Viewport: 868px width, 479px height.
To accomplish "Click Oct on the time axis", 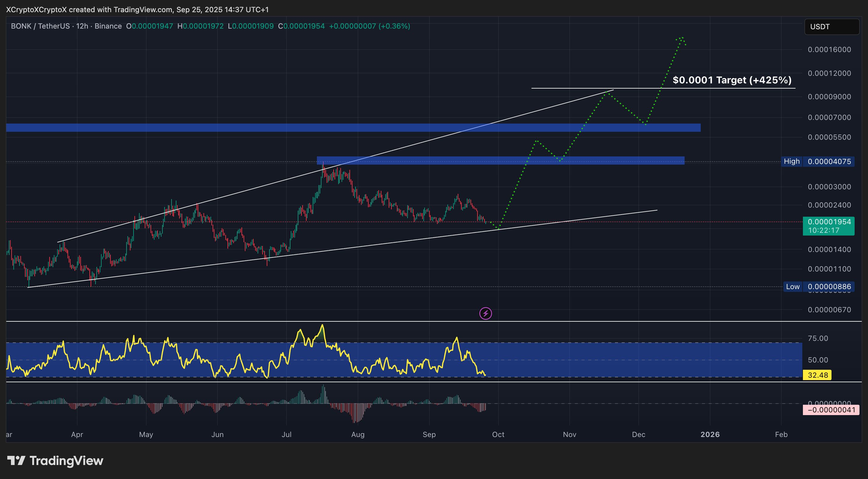I will coord(498,435).
